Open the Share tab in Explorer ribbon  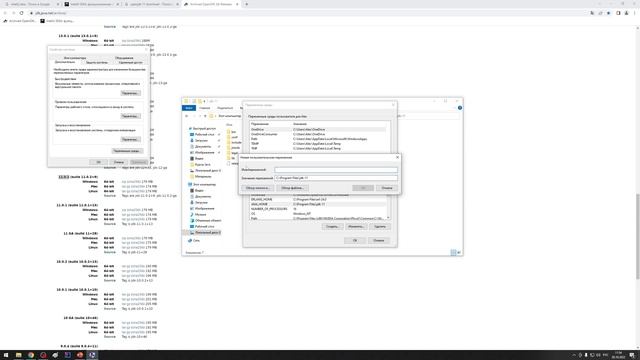225,108
